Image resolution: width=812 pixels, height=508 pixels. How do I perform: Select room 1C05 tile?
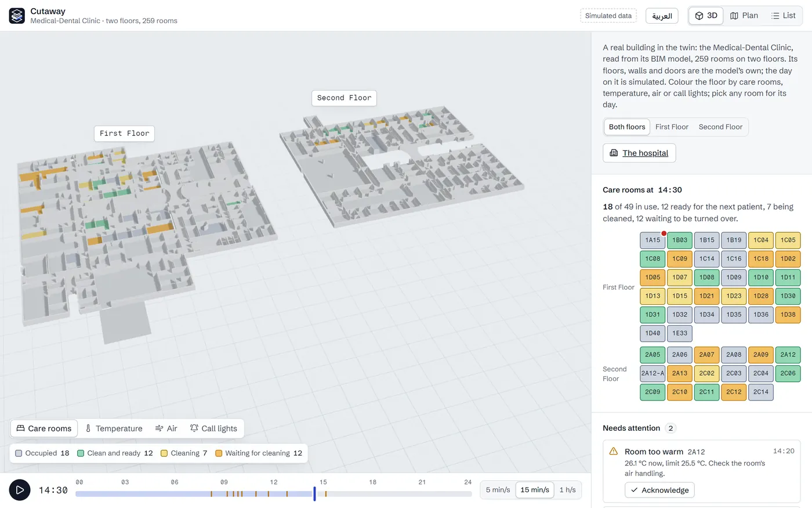coord(788,240)
